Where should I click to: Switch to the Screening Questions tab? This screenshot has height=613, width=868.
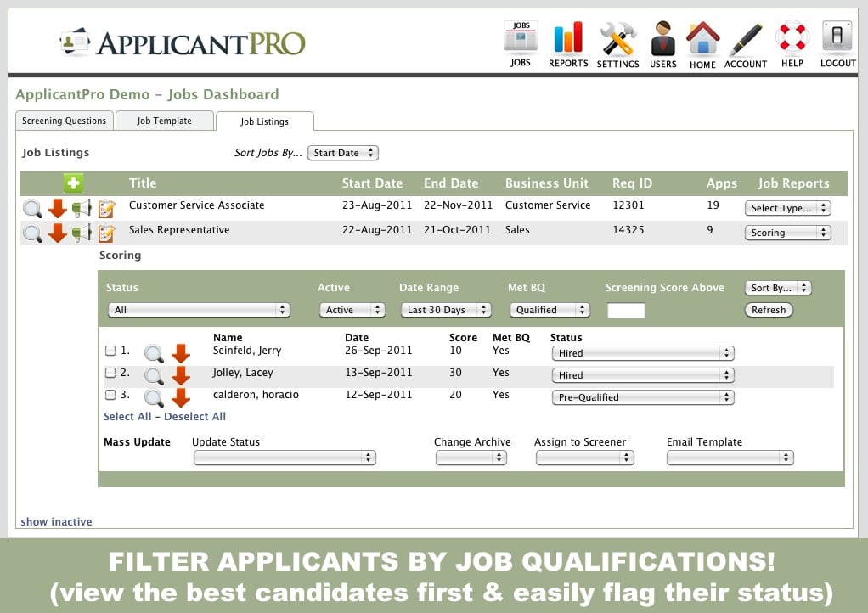coord(65,121)
